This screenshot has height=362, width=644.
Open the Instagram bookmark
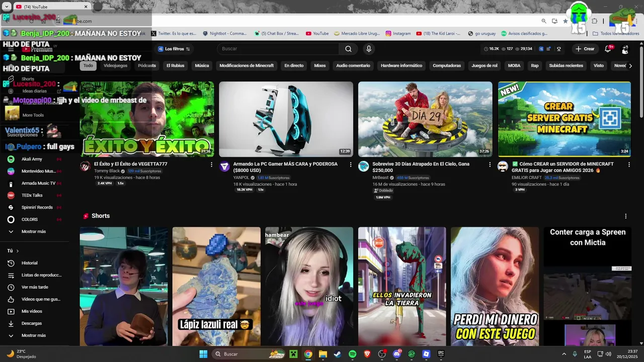398,34
